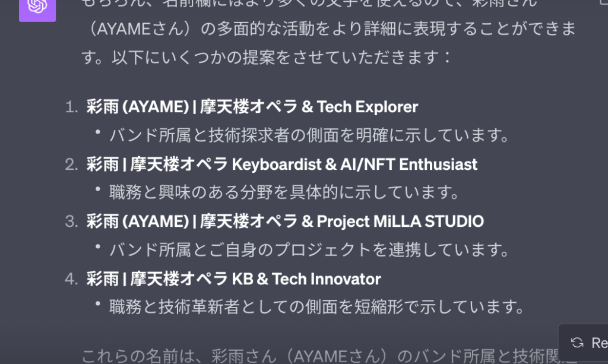Screen dimensions: 608x364
Task: Click the Regenerate response button
Action: (583, 343)
